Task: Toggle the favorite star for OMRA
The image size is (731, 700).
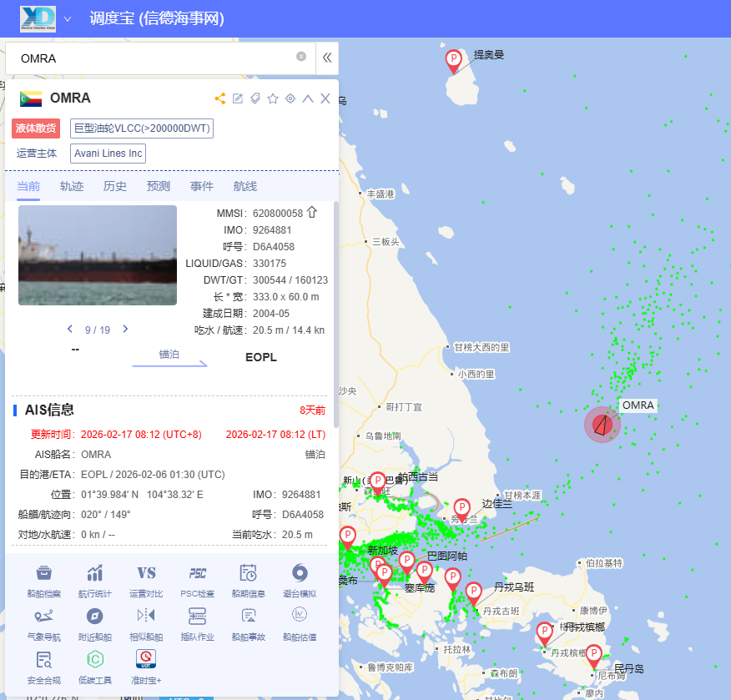Action: pyautogui.click(x=273, y=98)
